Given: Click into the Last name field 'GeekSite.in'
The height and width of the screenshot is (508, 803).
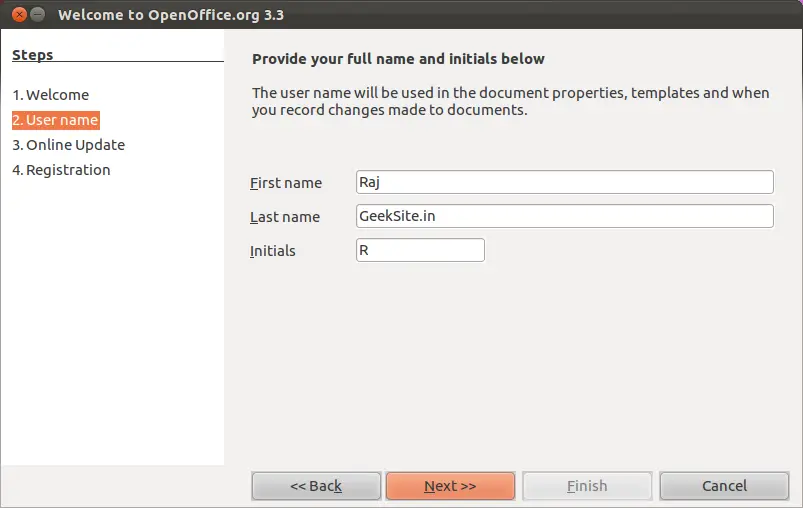Looking at the screenshot, I should pyautogui.click(x=564, y=216).
